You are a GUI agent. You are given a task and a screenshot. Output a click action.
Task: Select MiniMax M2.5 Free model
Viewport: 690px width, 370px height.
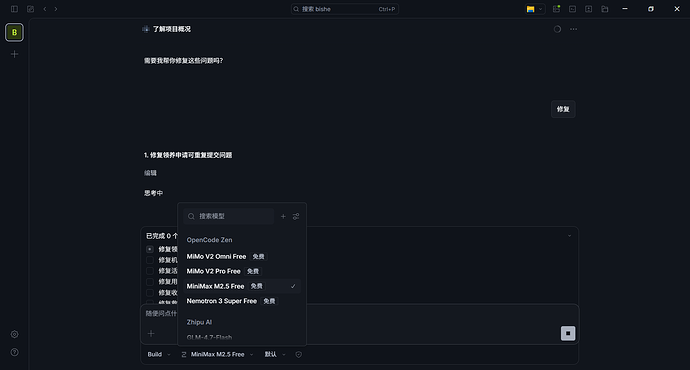[242, 286]
